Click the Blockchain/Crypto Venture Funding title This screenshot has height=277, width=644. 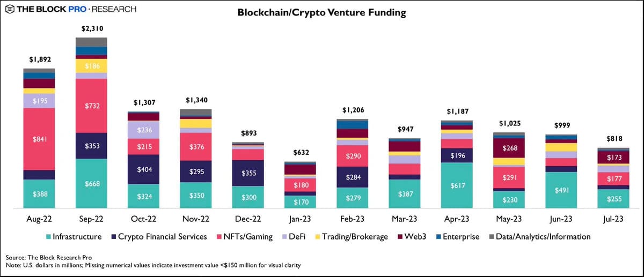click(321, 12)
